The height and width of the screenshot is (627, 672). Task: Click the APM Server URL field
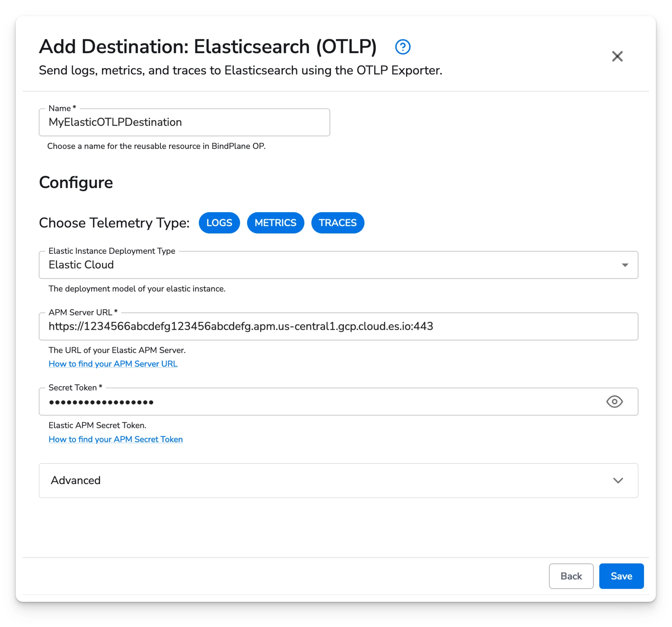pos(338,326)
